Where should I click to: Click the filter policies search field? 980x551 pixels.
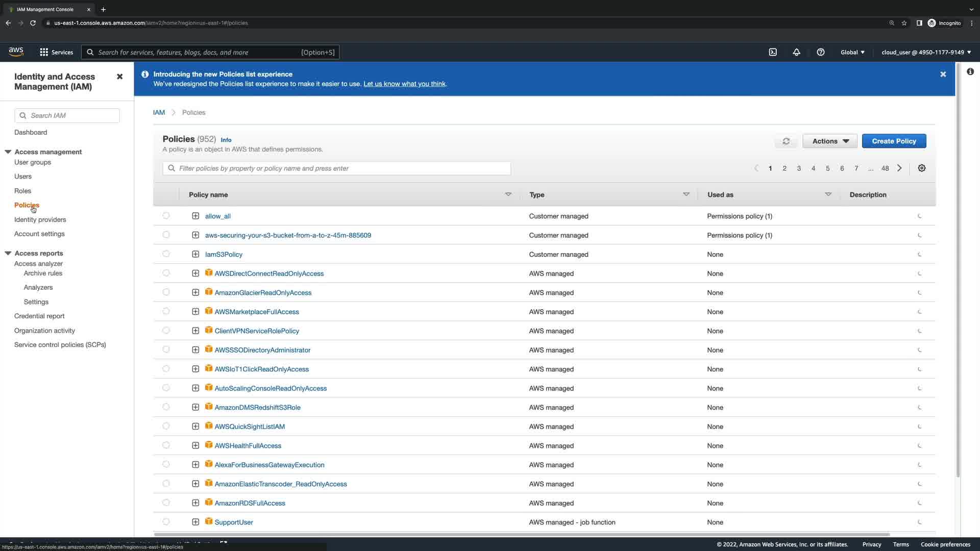click(337, 168)
